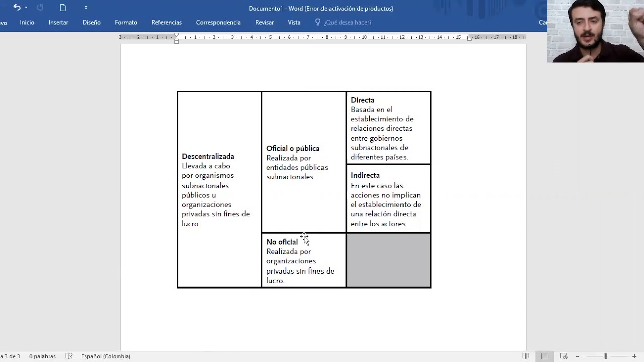644x362 pixels.
Task: Open the Insertar ribbon tab
Action: (x=58, y=22)
